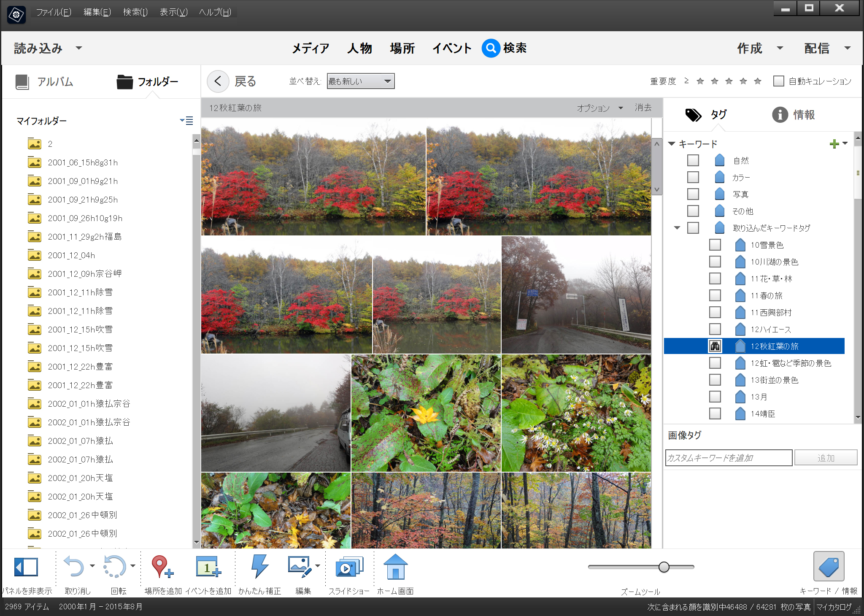Select folder 2001_11_29g2h福島
The height and width of the screenshot is (616, 864).
(85, 237)
